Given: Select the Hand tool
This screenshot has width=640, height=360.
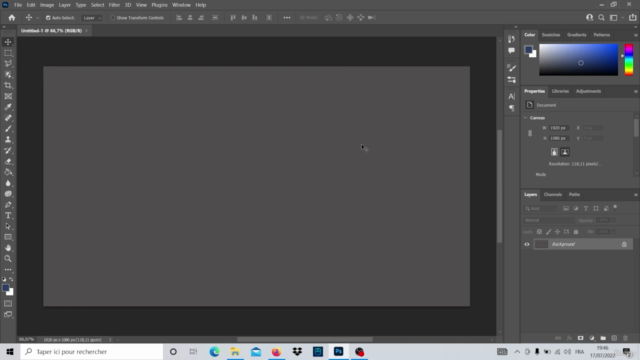Looking at the screenshot, I should click(8, 248).
